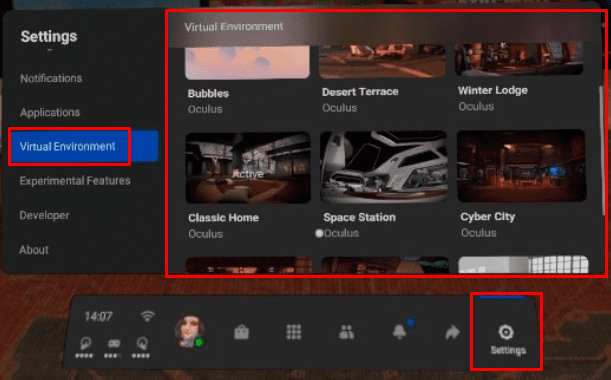Check the Wi-Fi status icon
The width and height of the screenshot is (611, 380).
(x=148, y=315)
